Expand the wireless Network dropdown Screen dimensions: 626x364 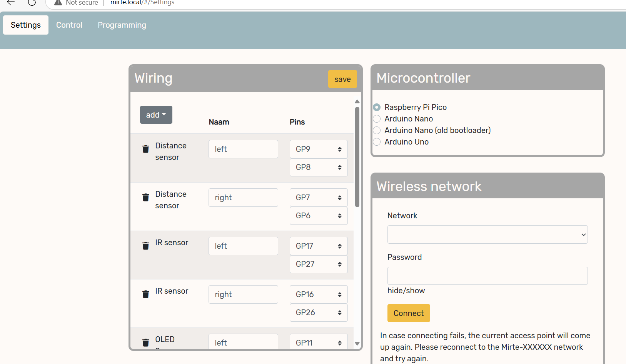[487, 234]
